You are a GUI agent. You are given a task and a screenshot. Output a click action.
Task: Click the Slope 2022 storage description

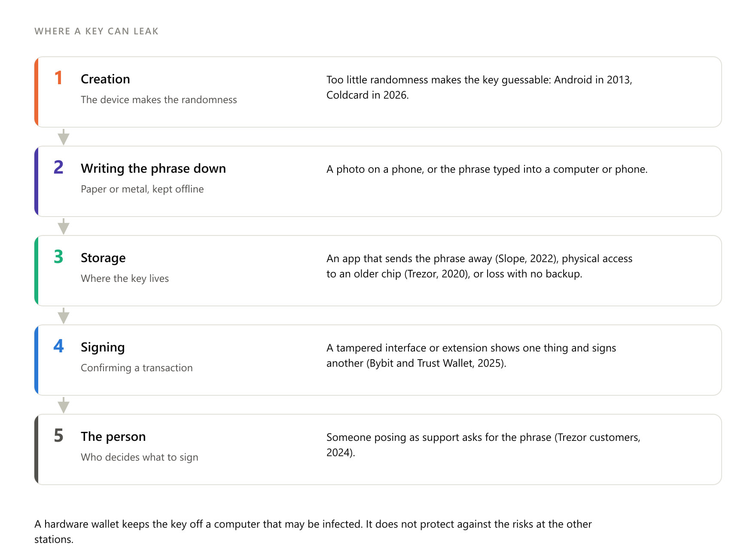pyautogui.click(x=479, y=266)
